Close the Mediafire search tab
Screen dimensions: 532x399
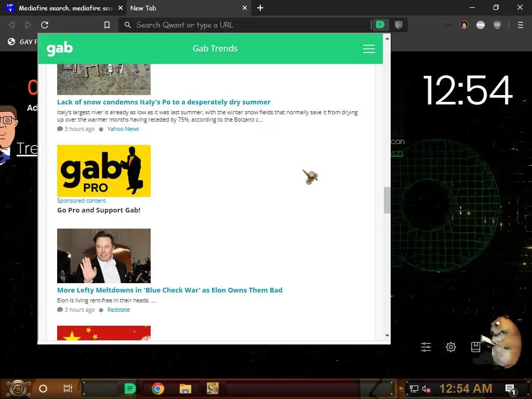click(121, 8)
